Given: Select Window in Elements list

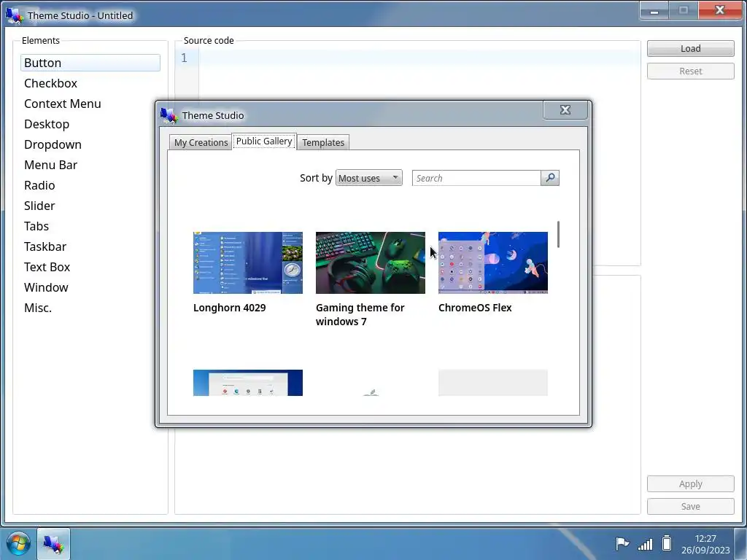Looking at the screenshot, I should [x=90, y=287].
